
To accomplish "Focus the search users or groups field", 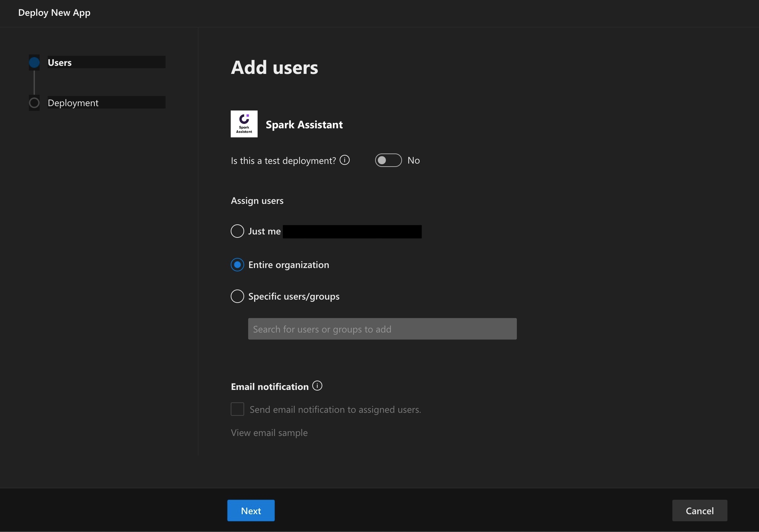I will (x=382, y=329).
